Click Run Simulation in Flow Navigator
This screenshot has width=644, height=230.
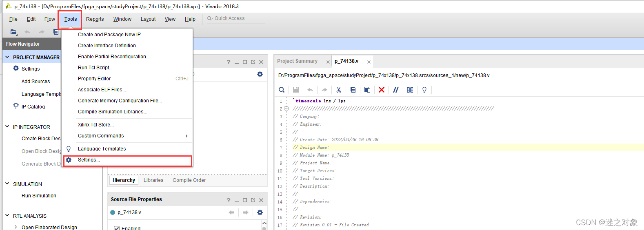pos(39,196)
